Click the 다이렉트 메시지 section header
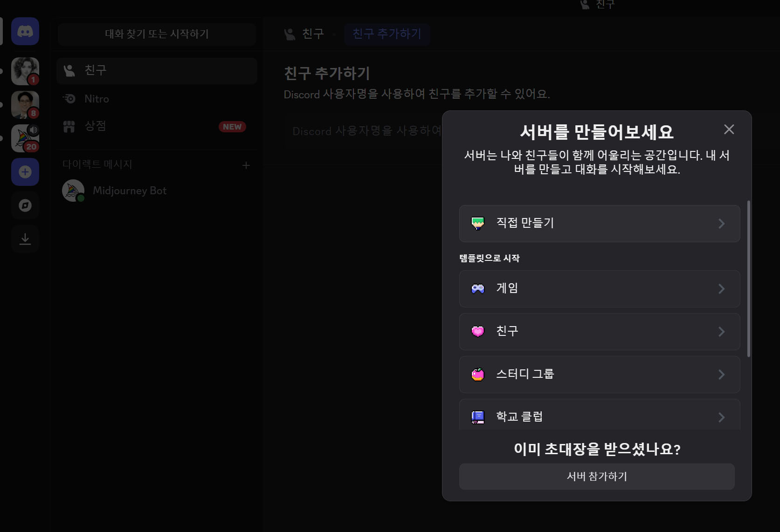 [97, 164]
